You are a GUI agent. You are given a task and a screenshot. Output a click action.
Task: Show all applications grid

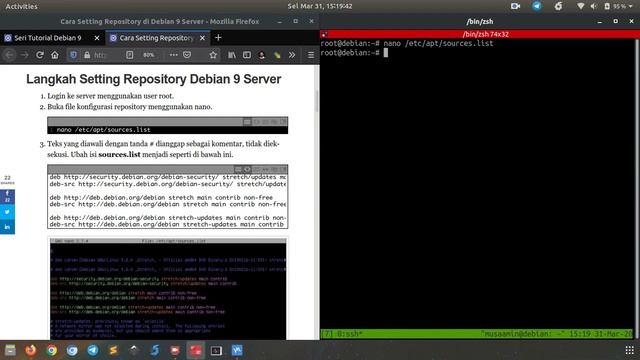(629, 350)
